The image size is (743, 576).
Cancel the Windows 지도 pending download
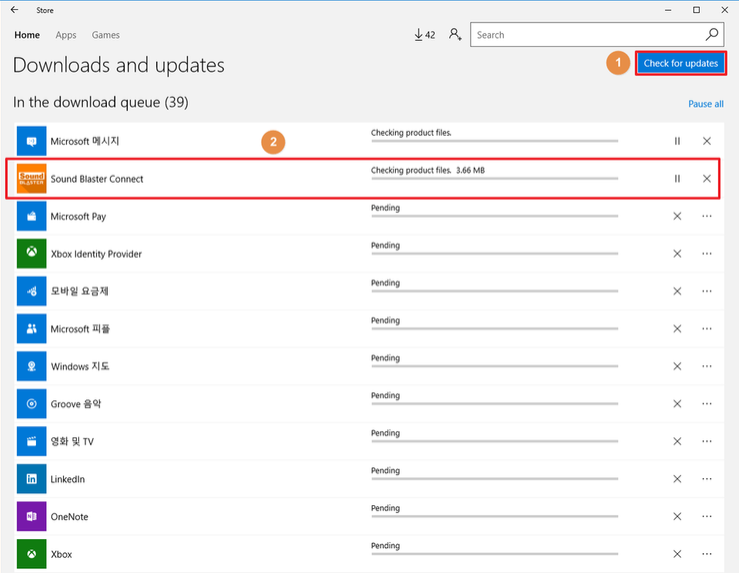click(677, 366)
